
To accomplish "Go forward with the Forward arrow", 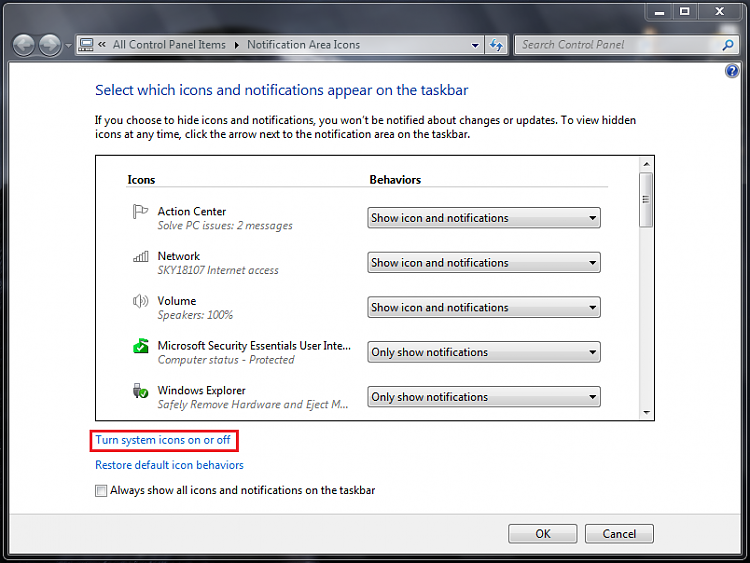I will 49,45.
